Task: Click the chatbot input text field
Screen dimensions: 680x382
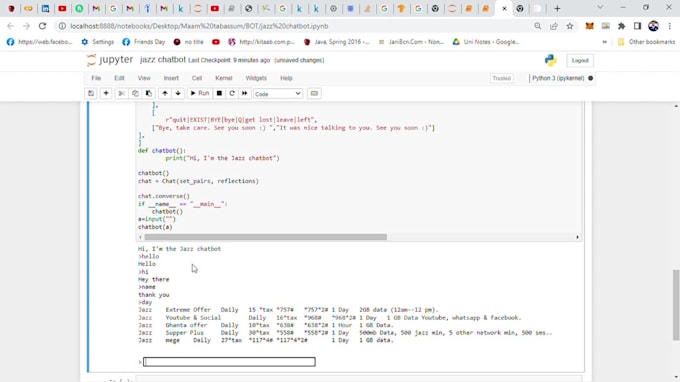Action: [x=229, y=362]
